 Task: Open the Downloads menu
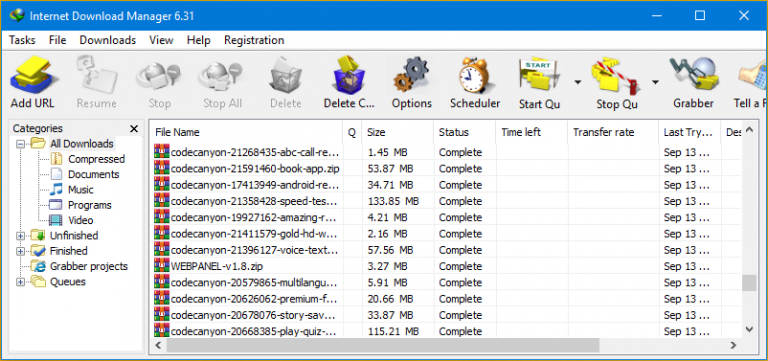108,40
